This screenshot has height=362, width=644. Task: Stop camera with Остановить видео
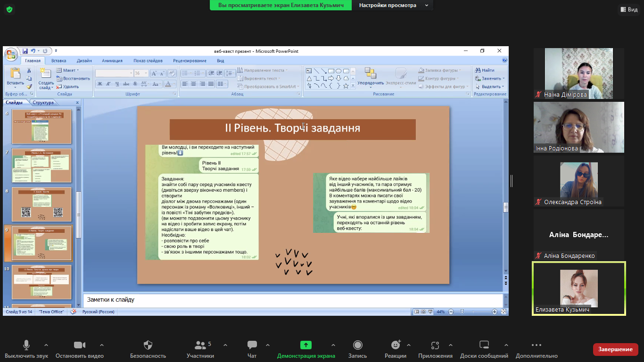click(x=79, y=345)
